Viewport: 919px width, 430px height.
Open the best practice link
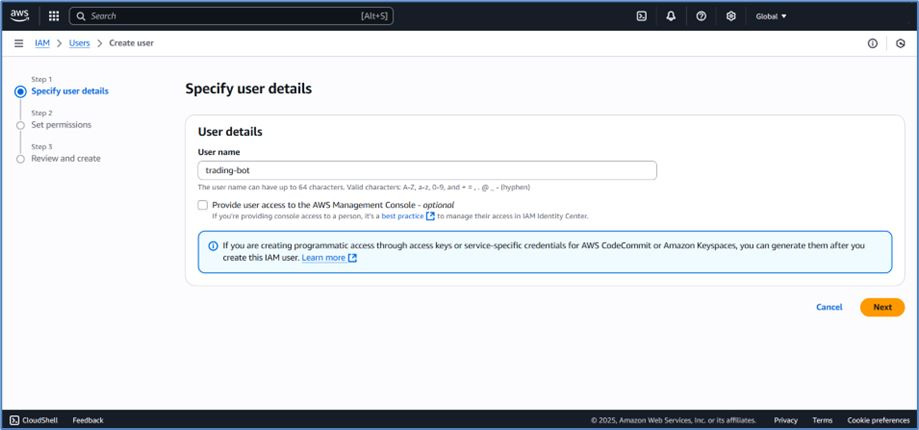coord(402,216)
